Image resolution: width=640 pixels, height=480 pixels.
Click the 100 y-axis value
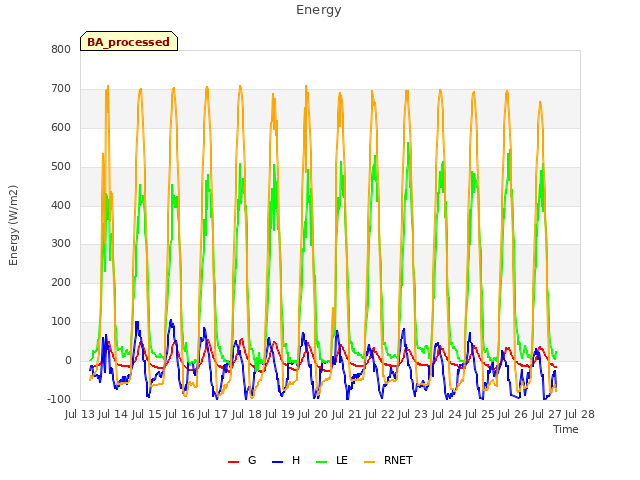coord(61,322)
